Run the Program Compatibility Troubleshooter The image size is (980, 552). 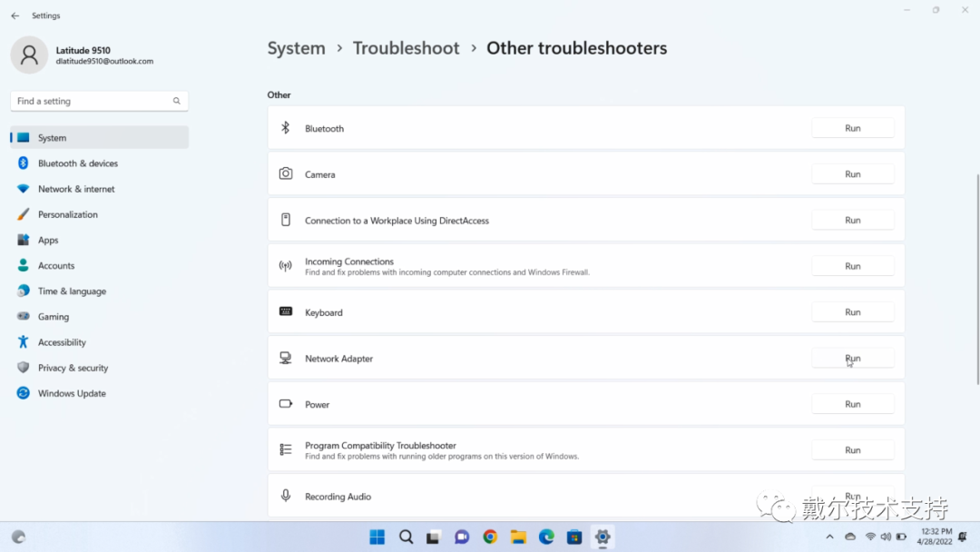tap(852, 450)
